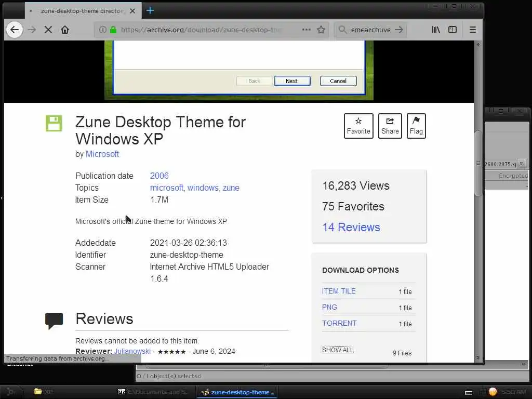Open reviewer Julianowski profile link
This screenshot has width=532, height=399.
point(132,352)
